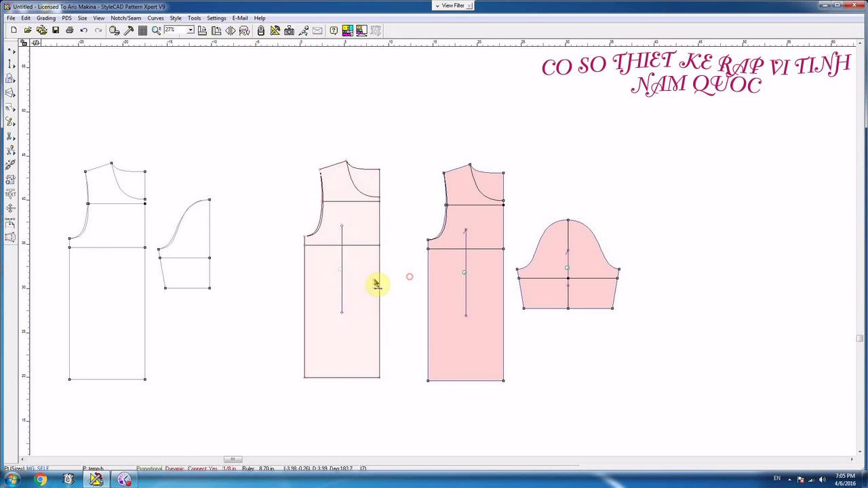This screenshot has width=868, height=488.
Task: Open the Settings menu
Action: pos(216,18)
